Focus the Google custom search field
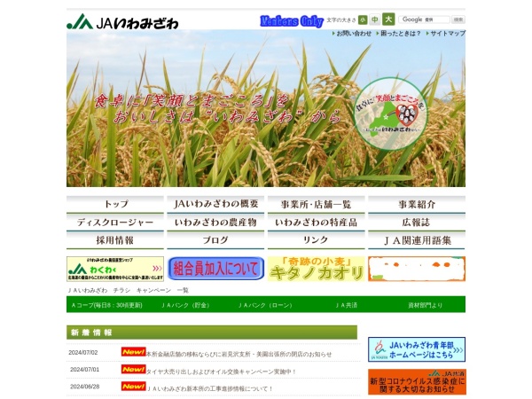Viewport: 532px width, 399px height. click(x=425, y=20)
